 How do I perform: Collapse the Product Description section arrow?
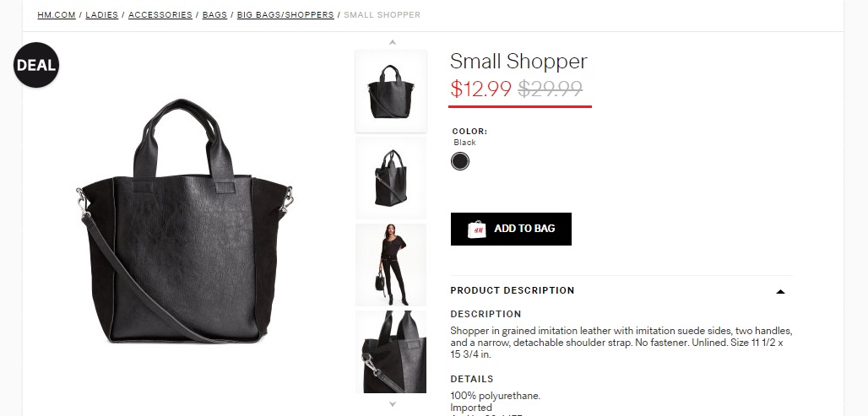(x=780, y=291)
